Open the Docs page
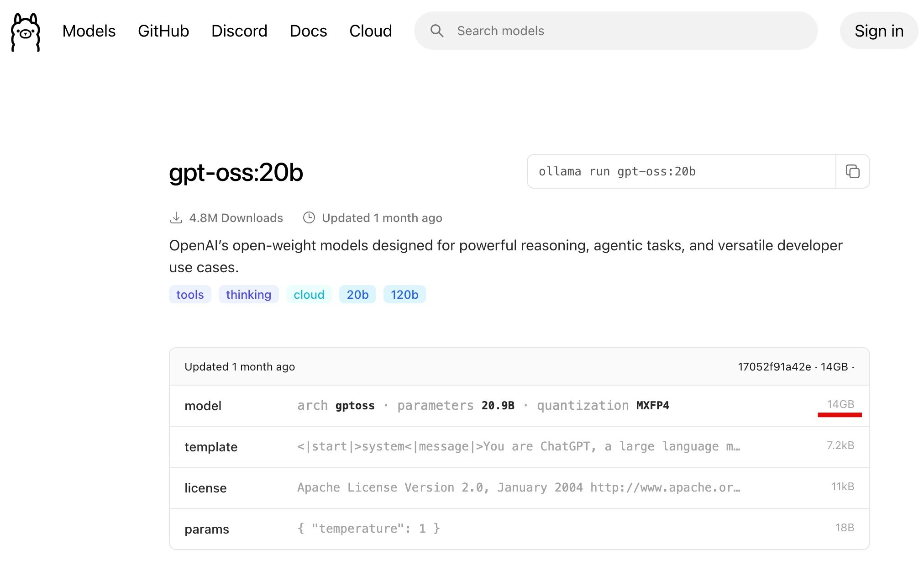 point(308,31)
